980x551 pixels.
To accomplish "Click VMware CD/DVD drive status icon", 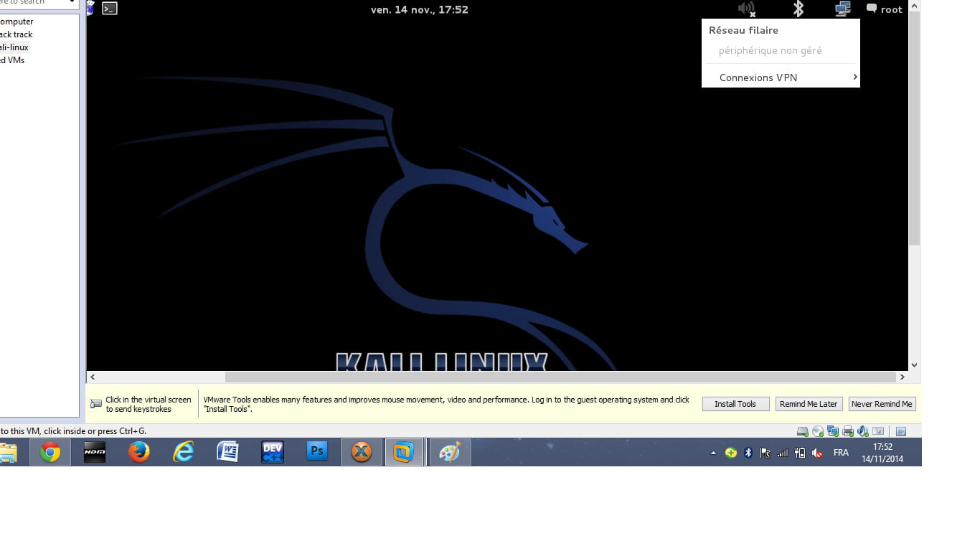I will (x=818, y=431).
